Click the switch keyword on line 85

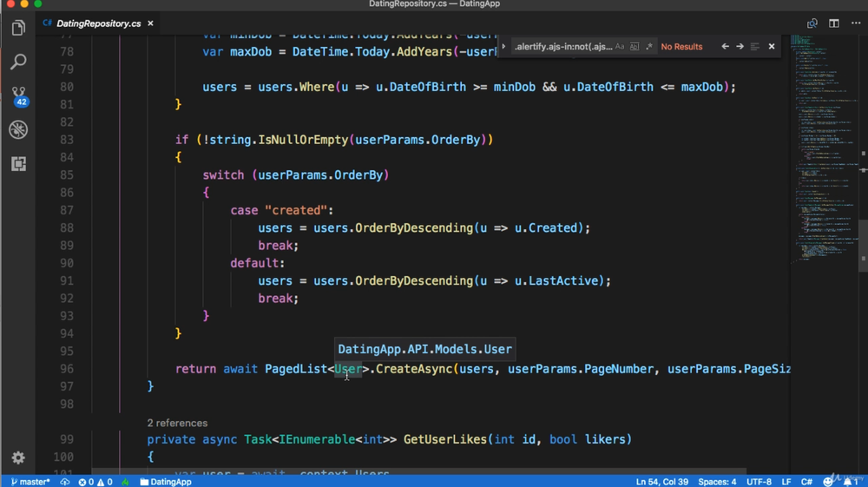[223, 174]
